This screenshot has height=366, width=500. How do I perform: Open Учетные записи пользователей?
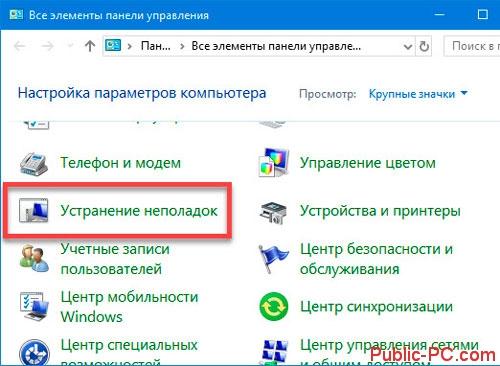point(115,259)
